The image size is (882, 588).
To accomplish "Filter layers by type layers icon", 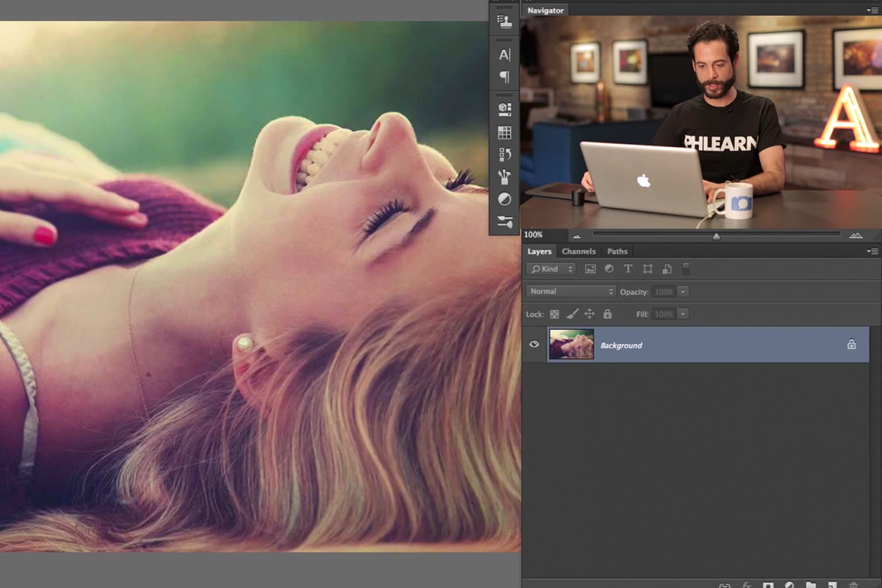I will [628, 270].
